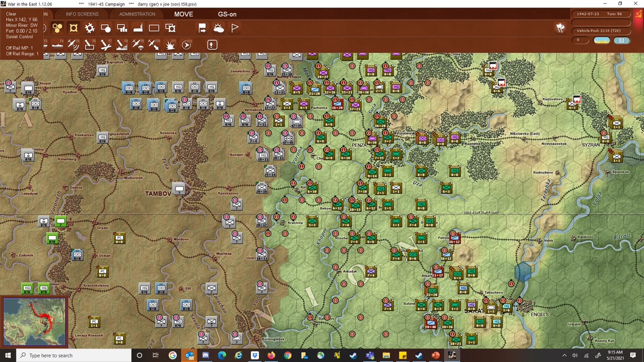Viewport: 644px width, 362px height.
Task: Click the Kuzovatovo town label
Action: (552, 99)
